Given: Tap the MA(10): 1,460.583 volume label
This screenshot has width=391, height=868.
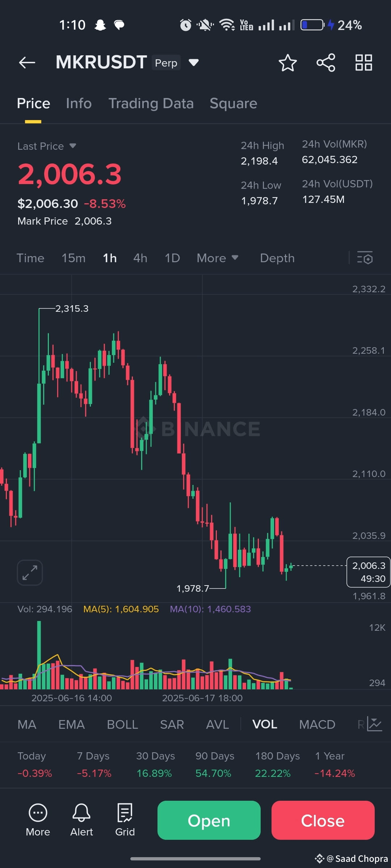Looking at the screenshot, I should (x=210, y=609).
